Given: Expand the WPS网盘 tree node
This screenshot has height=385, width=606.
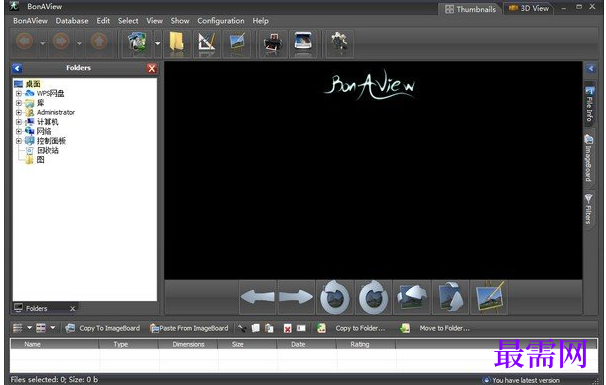Looking at the screenshot, I should click(19, 93).
